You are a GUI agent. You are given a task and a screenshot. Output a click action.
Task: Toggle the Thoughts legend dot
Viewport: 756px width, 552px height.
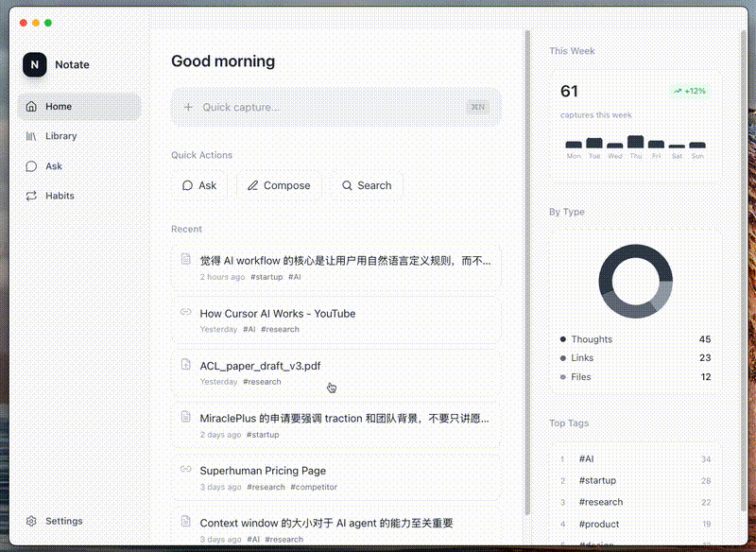(562, 338)
